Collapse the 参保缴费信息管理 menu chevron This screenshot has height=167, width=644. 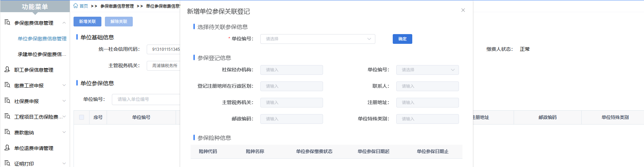(x=64, y=23)
